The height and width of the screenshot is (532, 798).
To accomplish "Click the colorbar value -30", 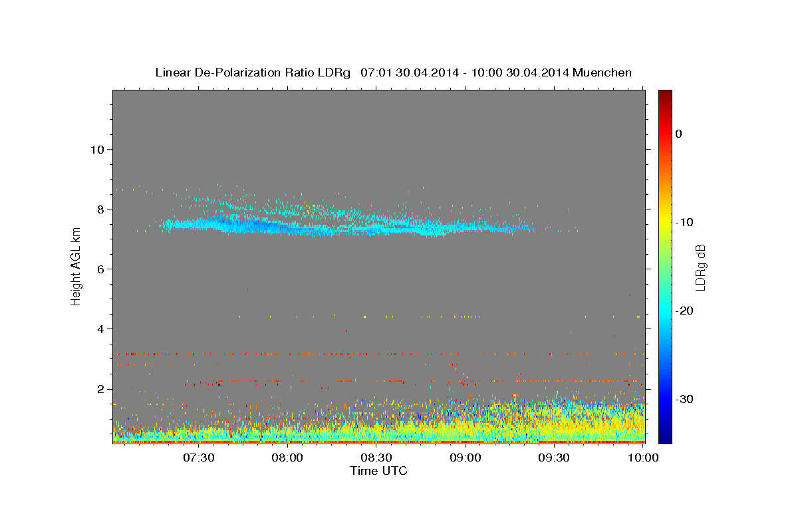I will [x=684, y=399].
